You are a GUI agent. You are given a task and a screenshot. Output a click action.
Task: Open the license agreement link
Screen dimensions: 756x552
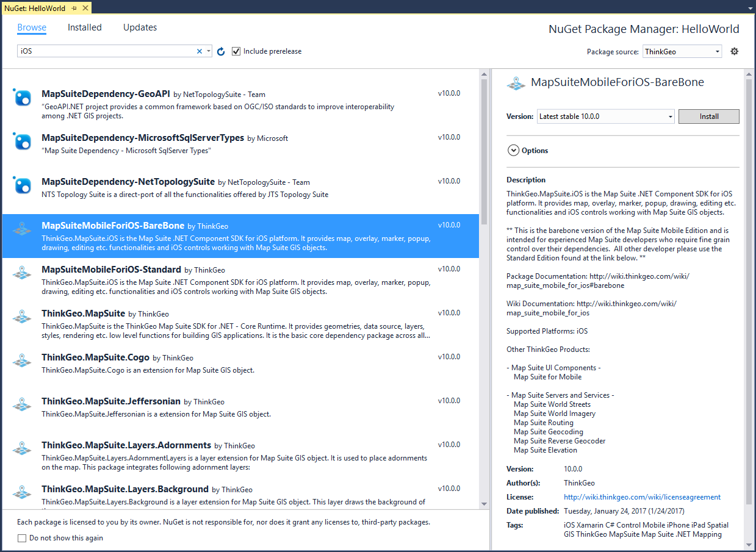pos(642,497)
